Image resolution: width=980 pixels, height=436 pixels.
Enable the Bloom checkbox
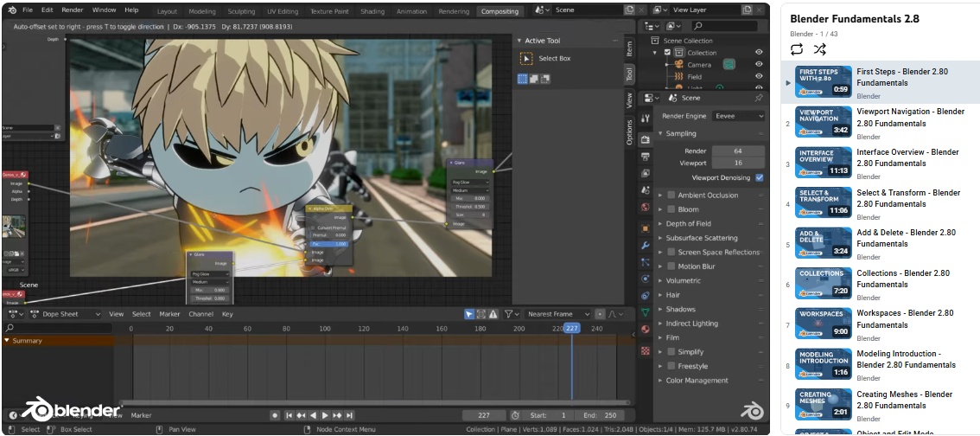point(671,209)
